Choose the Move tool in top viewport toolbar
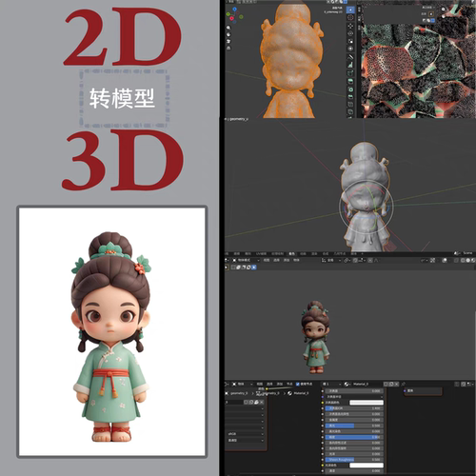 pyautogui.click(x=350, y=26)
